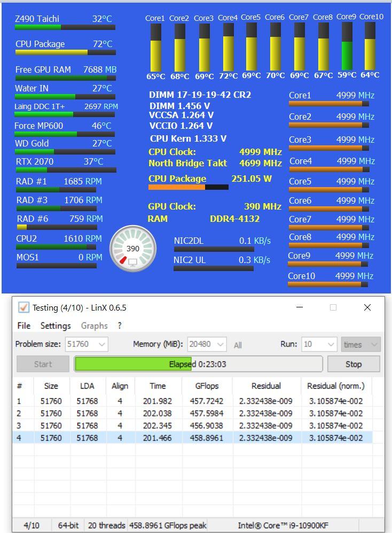Click the VCCSA 1.264 V reading
The image size is (392, 533).
tap(181, 115)
